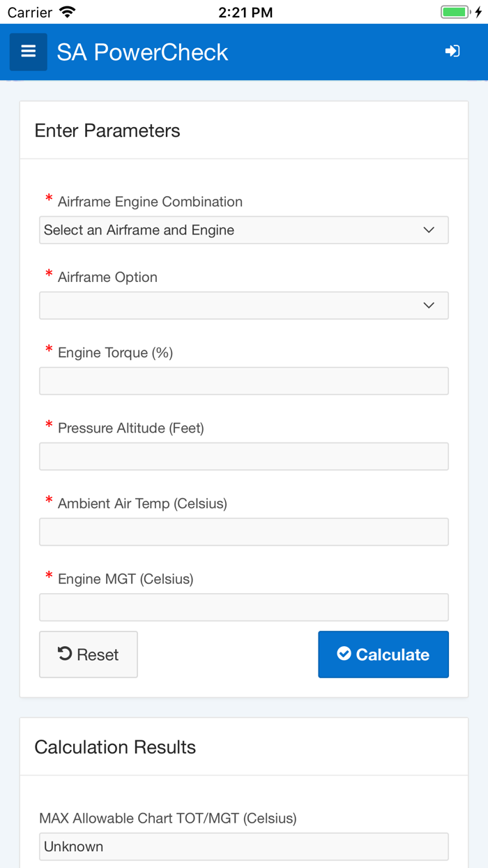Tap the Airframe Option label text

(x=107, y=277)
